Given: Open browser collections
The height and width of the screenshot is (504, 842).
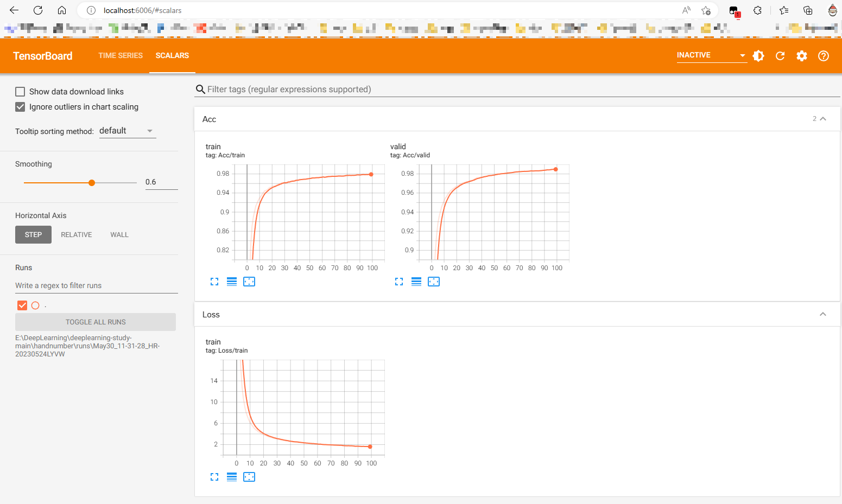Looking at the screenshot, I should pos(808,10).
